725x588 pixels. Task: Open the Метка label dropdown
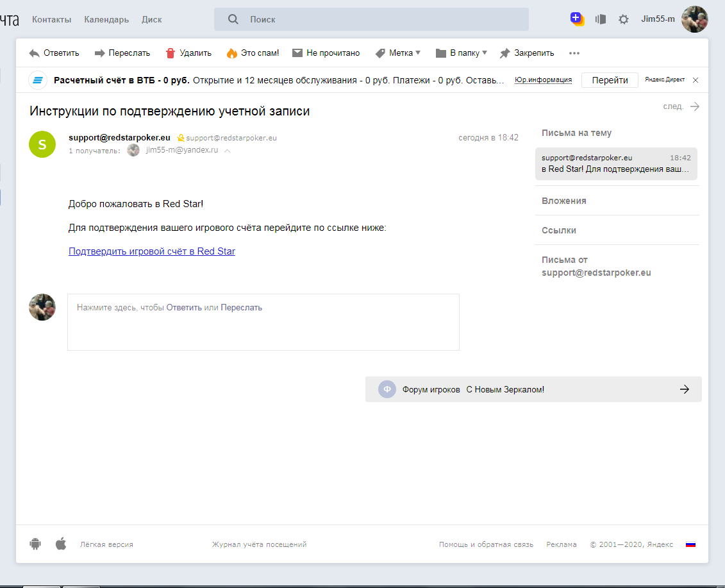[x=398, y=53]
